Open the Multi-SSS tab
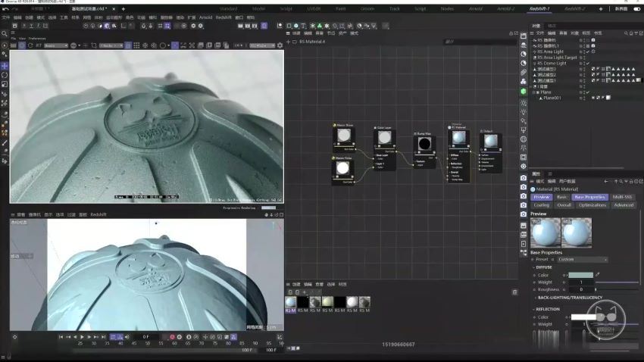Viewport: 644px width, 362px height. point(622,197)
